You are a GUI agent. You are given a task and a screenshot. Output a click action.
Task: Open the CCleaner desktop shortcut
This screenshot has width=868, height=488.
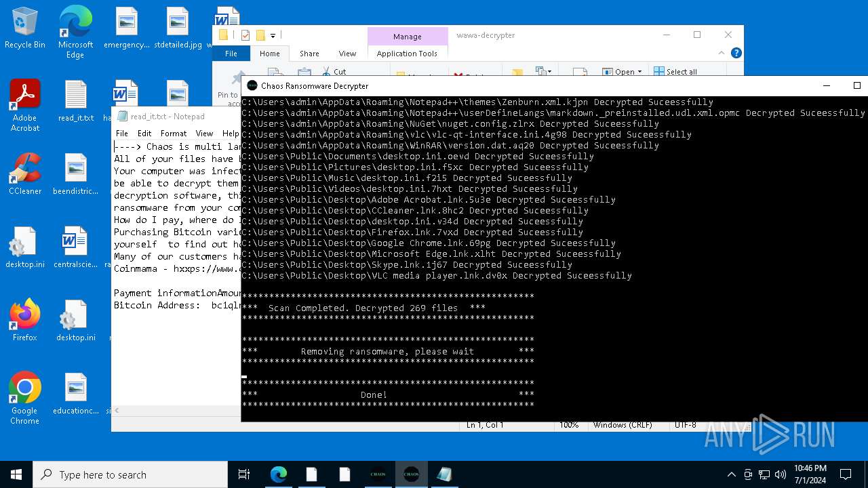pos(25,174)
